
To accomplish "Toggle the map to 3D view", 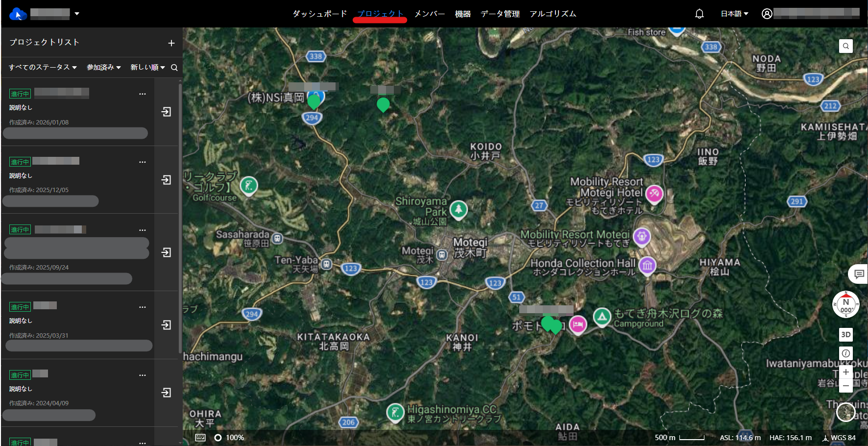I will tap(845, 335).
